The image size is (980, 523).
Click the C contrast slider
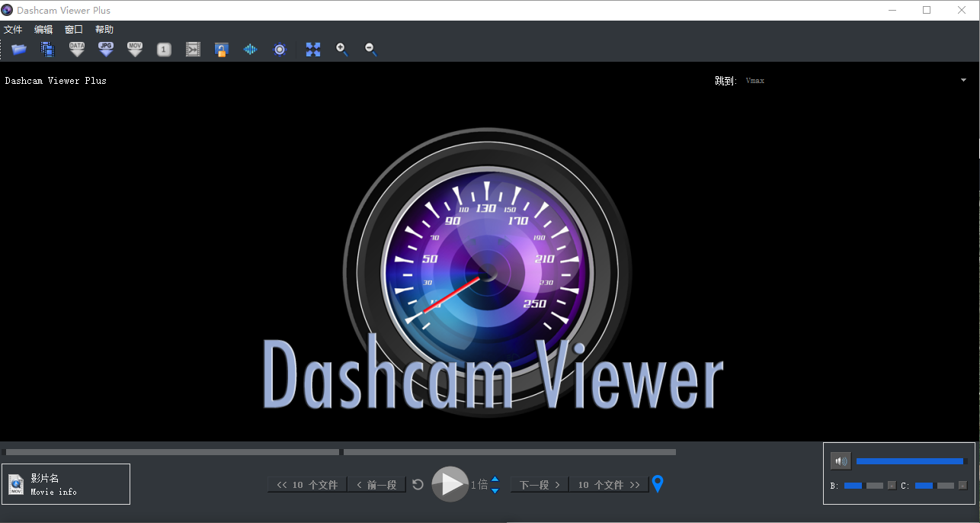click(934, 486)
